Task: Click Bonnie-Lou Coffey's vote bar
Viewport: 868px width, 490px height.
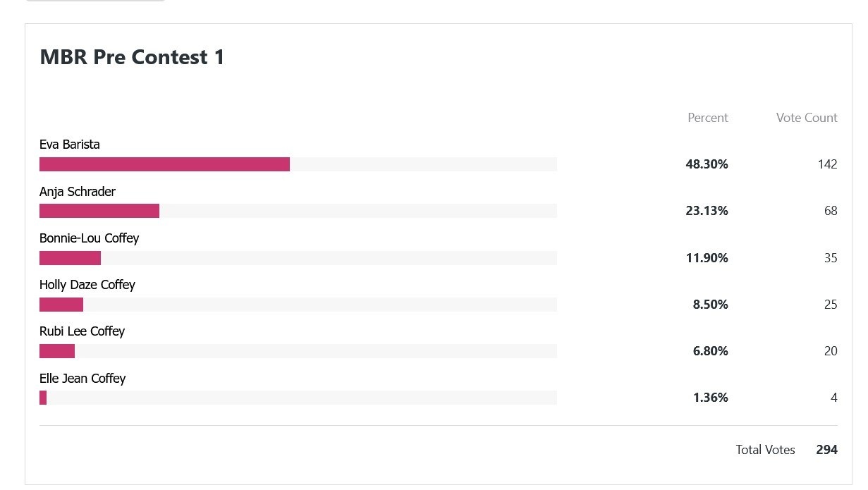Action: pos(70,258)
